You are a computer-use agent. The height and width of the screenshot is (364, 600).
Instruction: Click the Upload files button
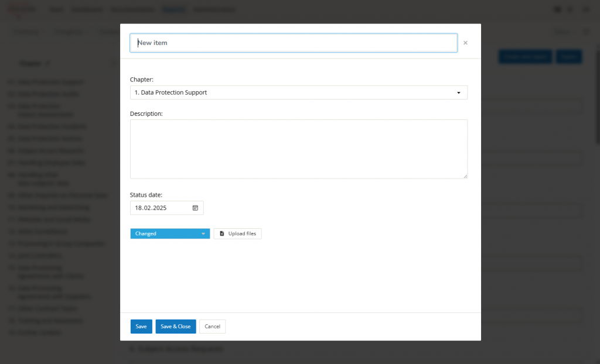(237, 233)
